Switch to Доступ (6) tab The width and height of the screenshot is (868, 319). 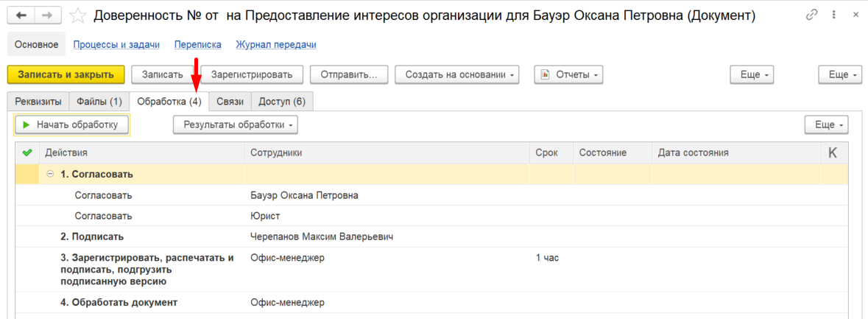[x=282, y=102]
